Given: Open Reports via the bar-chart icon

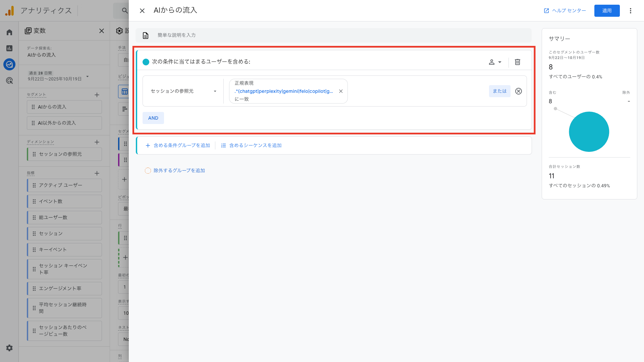Looking at the screenshot, I should (x=9, y=48).
